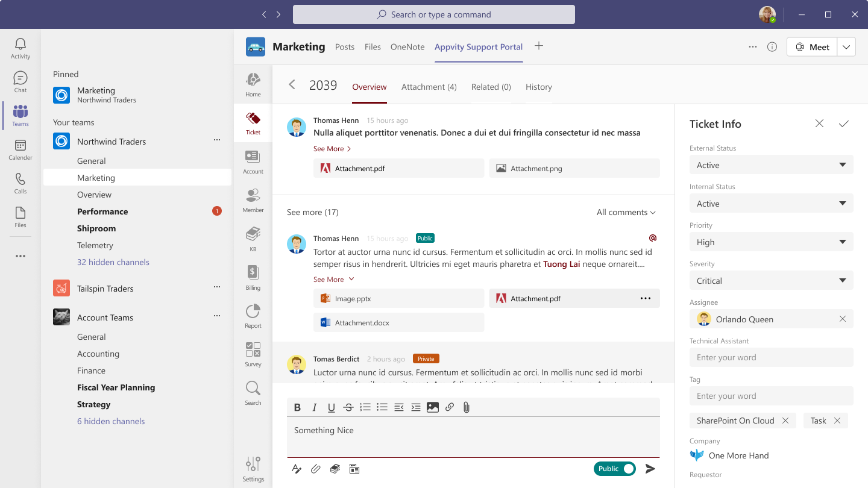Viewport: 868px width, 488px height.
Task: Start a meeting with Meet button
Action: click(812, 47)
